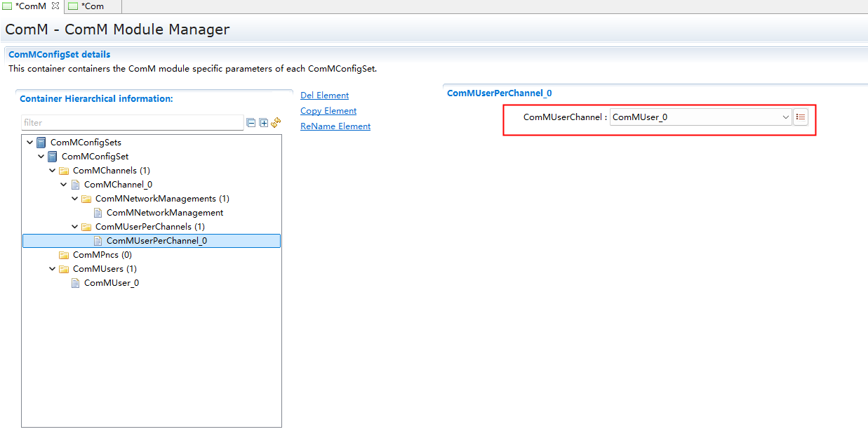868x434 pixels.
Task: Click the Copy Element link
Action: [328, 111]
